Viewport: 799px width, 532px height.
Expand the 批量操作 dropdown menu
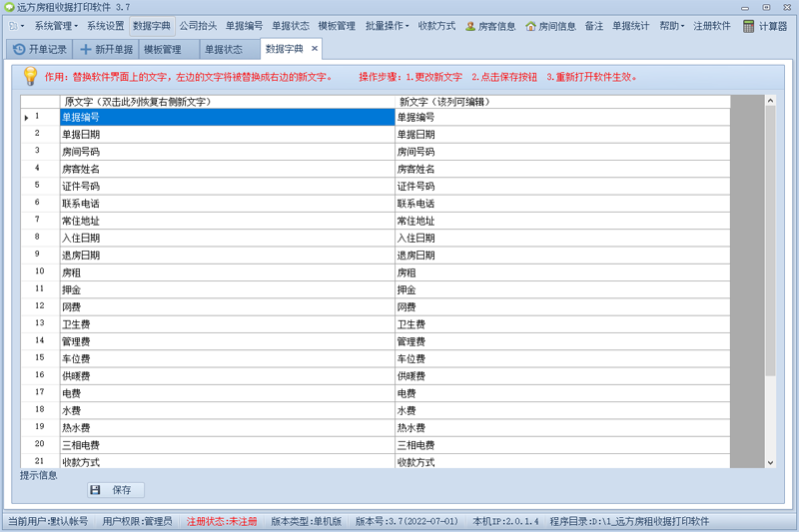point(387,26)
